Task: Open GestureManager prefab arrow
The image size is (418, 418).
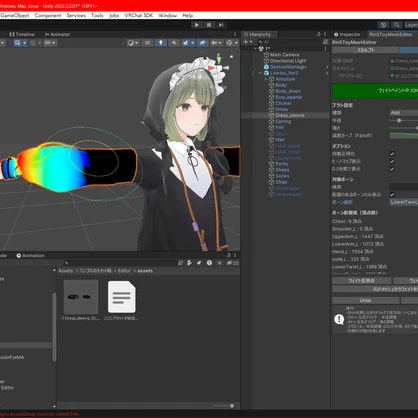Action: click(327, 67)
